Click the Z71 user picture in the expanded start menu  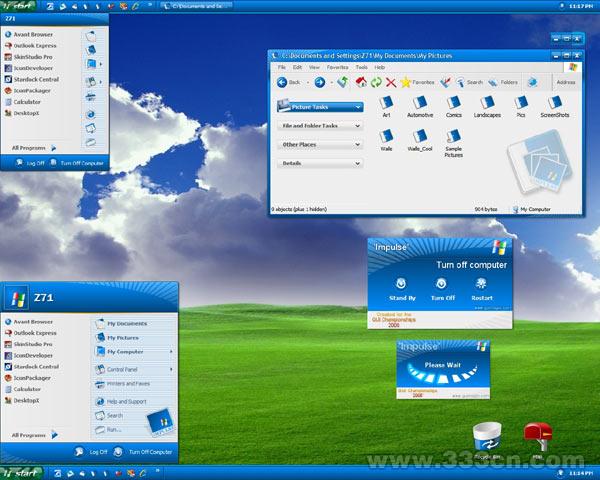[16, 297]
